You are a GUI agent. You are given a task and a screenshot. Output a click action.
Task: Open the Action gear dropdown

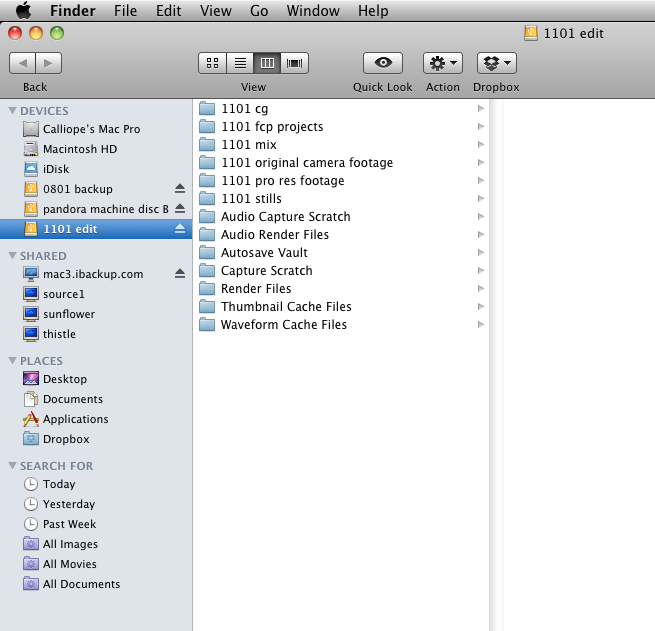tap(442, 63)
